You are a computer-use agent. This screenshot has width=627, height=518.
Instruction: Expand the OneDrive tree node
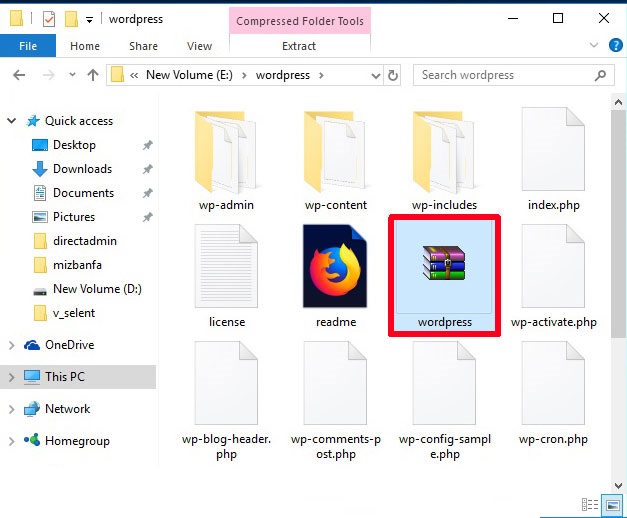pyautogui.click(x=12, y=345)
